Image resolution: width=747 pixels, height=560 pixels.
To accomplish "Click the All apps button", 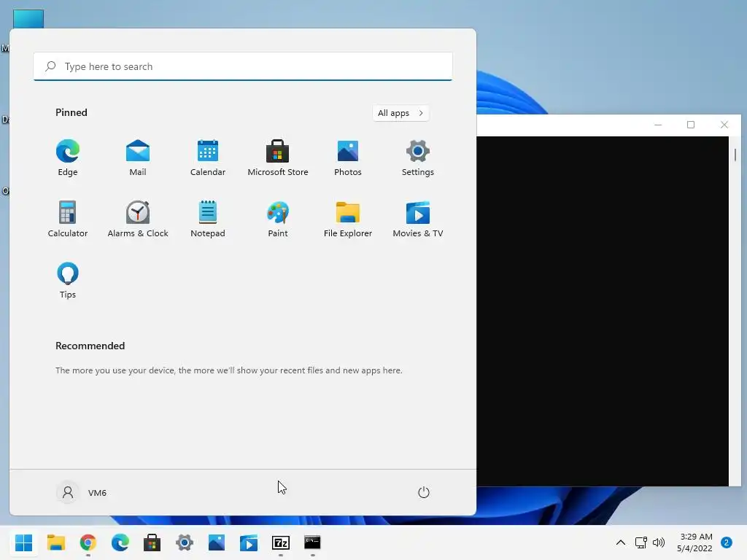I will [x=400, y=113].
